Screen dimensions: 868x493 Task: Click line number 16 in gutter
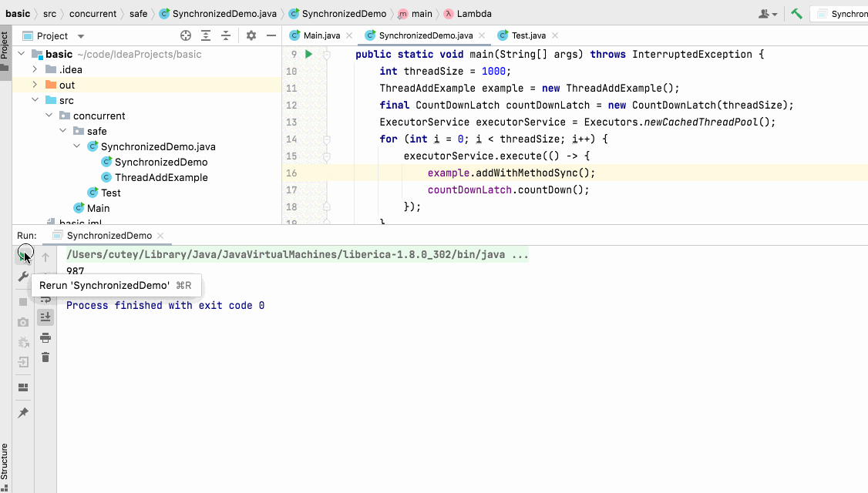291,173
